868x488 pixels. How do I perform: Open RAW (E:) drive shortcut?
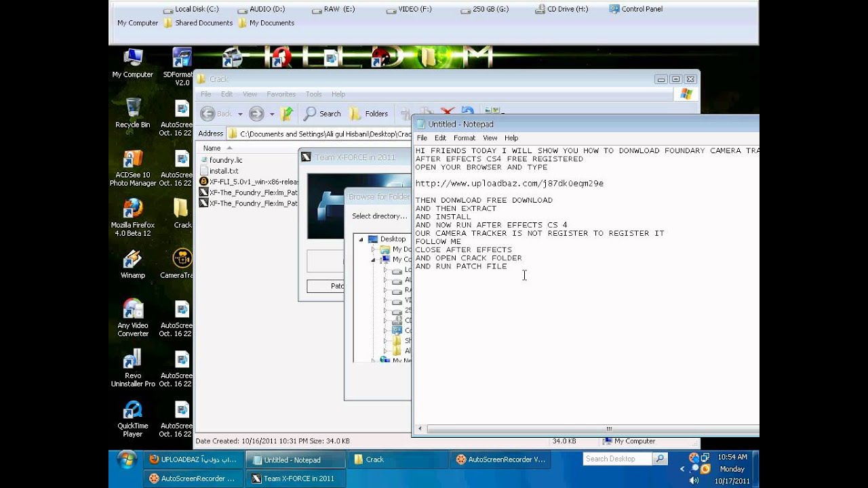pos(334,9)
